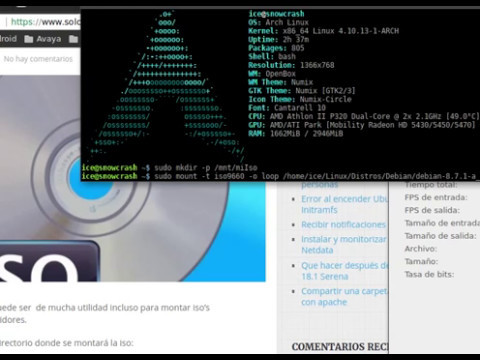Click the 'Shell: bash' terminal line

coord(272,57)
